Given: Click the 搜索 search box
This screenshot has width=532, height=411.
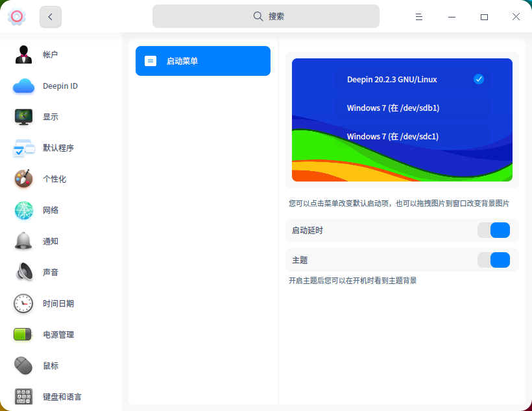Looking at the screenshot, I should pyautogui.click(x=265, y=16).
